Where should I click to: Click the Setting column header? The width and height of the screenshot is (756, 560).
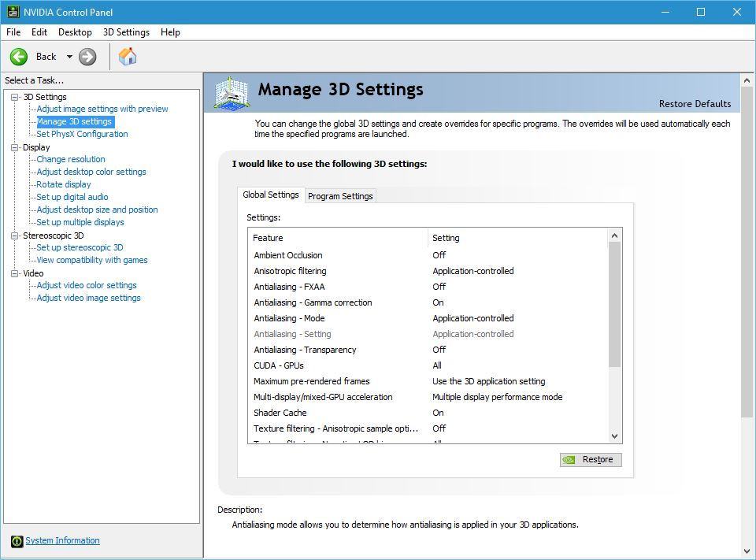[x=517, y=238]
